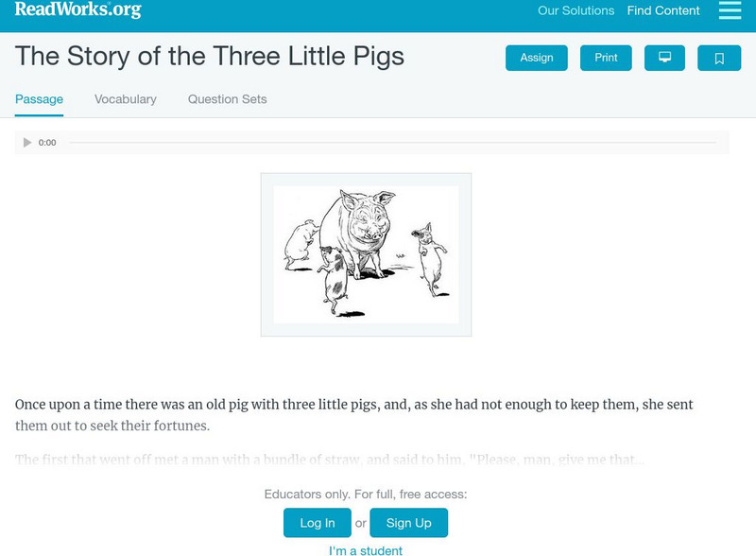Viewport: 756px width, 556px height.
Task: Click the Assign button
Action: [537, 59]
